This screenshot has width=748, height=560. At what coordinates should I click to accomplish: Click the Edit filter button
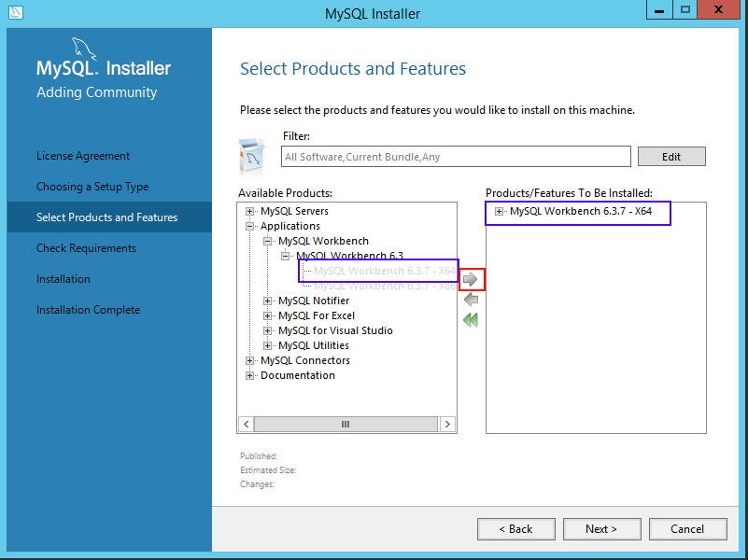[671, 157]
